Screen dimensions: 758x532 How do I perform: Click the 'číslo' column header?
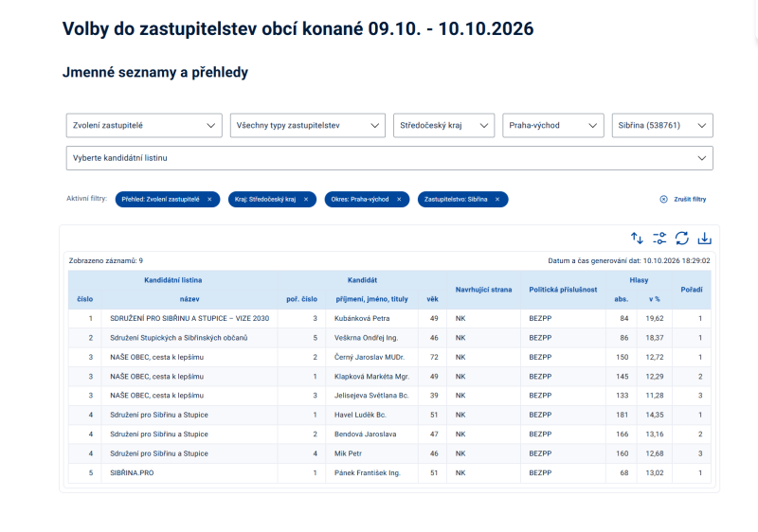(x=84, y=299)
